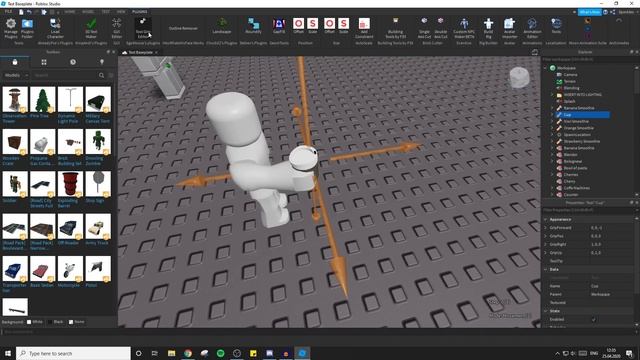Viewport: 640px width, 360px height.
Task: Click the taskbar search box
Action: (x=73, y=353)
